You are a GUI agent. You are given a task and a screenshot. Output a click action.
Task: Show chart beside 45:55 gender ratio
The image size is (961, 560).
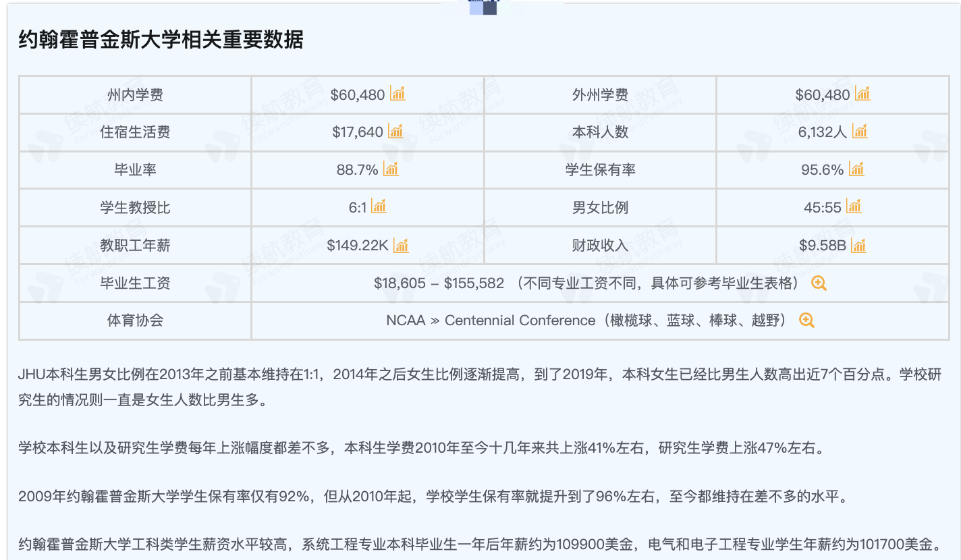pyautogui.click(x=854, y=206)
